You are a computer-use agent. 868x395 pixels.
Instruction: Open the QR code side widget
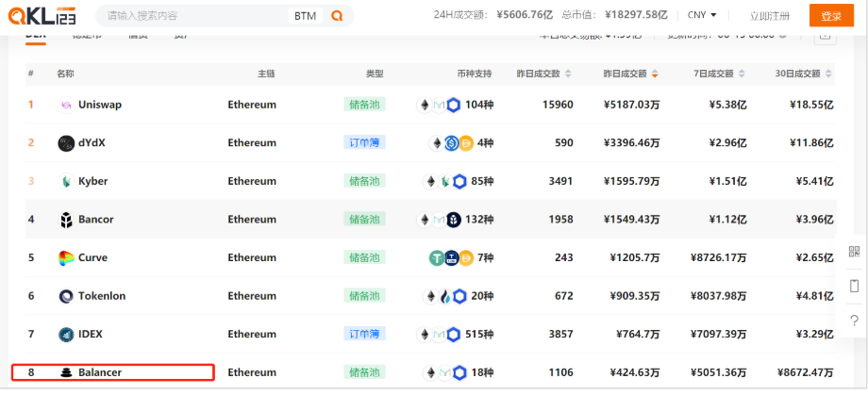click(x=854, y=252)
